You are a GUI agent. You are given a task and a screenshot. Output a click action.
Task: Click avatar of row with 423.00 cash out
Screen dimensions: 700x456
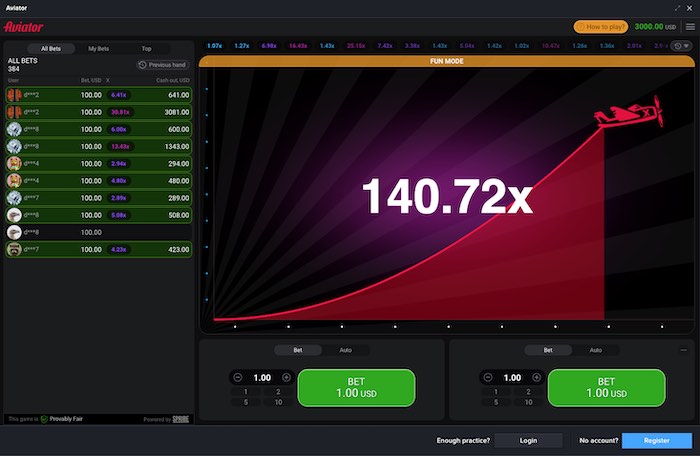tap(14, 249)
